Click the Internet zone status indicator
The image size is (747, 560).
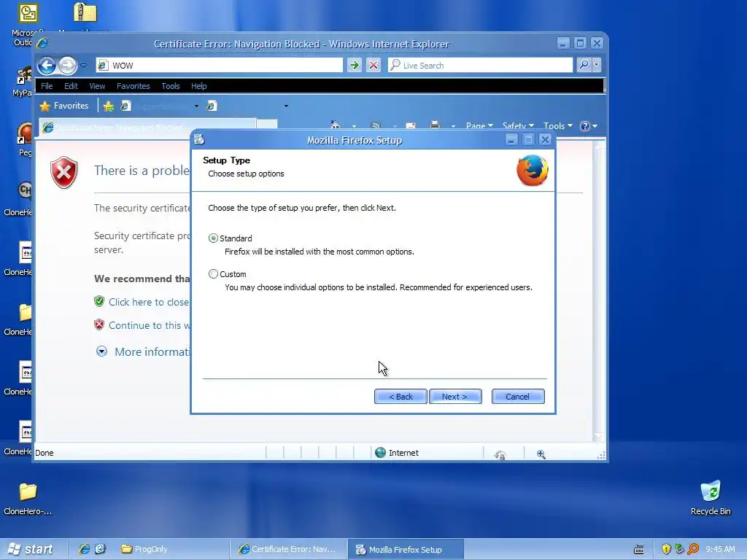point(397,453)
